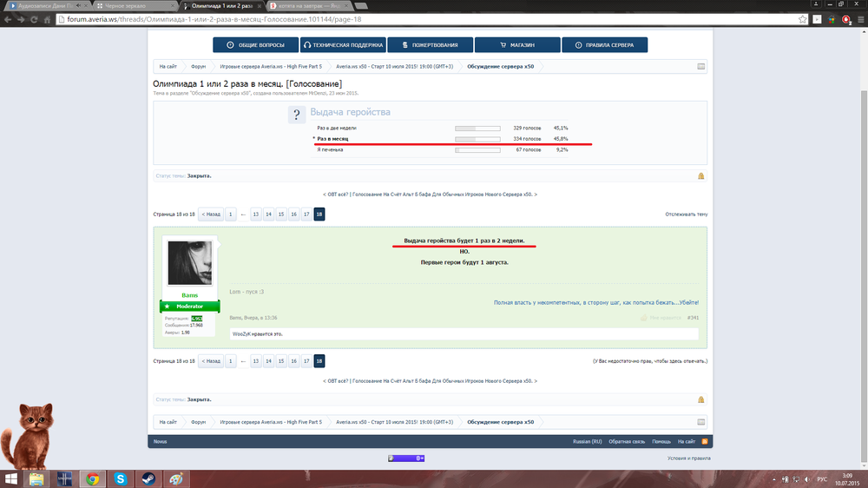868x488 pixels.
Task: Click the RSS feed icon in footer
Action: 704,441
